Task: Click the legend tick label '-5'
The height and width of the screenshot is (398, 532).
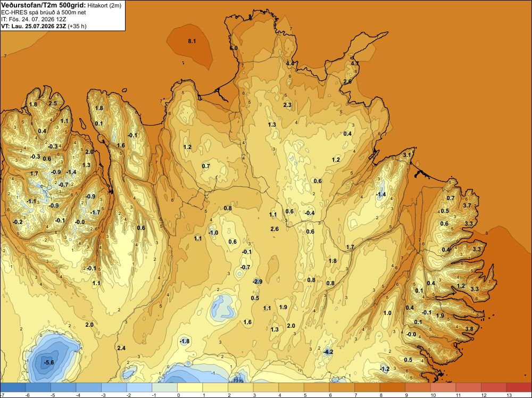Action: pos(53,395)
